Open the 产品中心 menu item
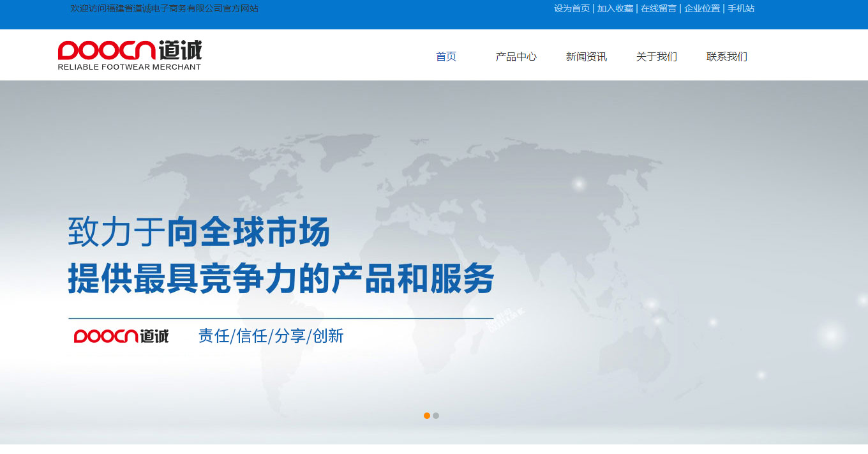The width and height of the screenshot is (868, 454). (x=516, y=57)
